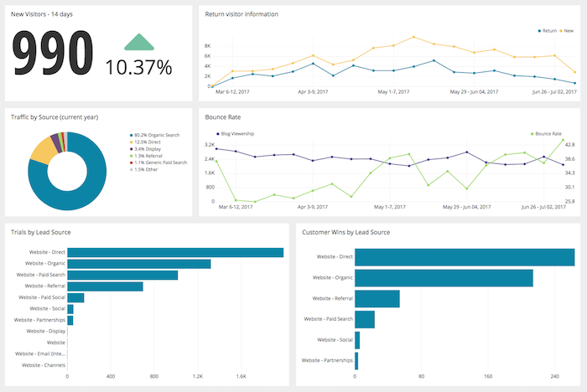Click the Website - Paid Search bar in Trials chart
This screenshot has width=587, height=392.
click(122, 276)
